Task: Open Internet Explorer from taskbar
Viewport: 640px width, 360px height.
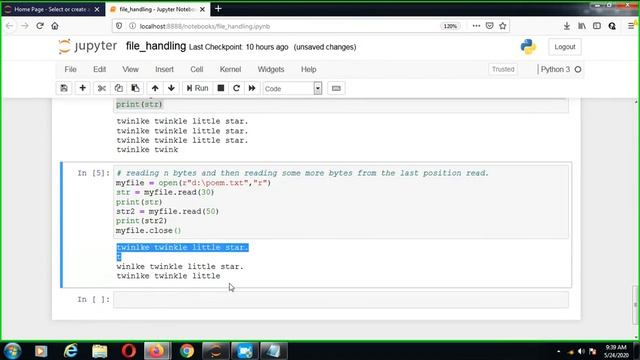Action: [70, 351]
